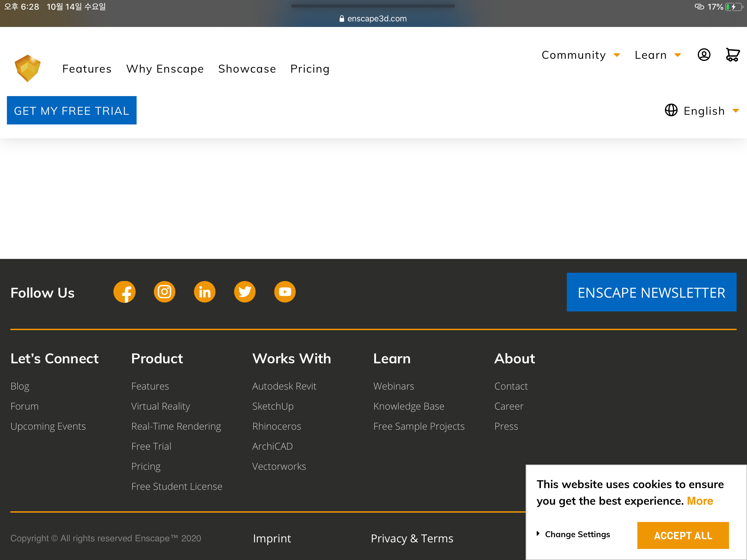This screenshot has height=560, width=747.
Task: Go to Why Enscape menu item
Action: (165, 69)
